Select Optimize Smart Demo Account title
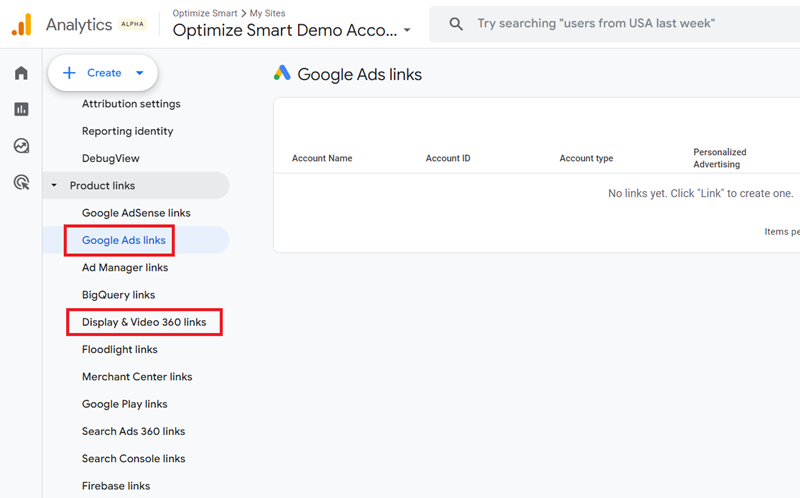 pyautogui.click(x=285, y=30)
